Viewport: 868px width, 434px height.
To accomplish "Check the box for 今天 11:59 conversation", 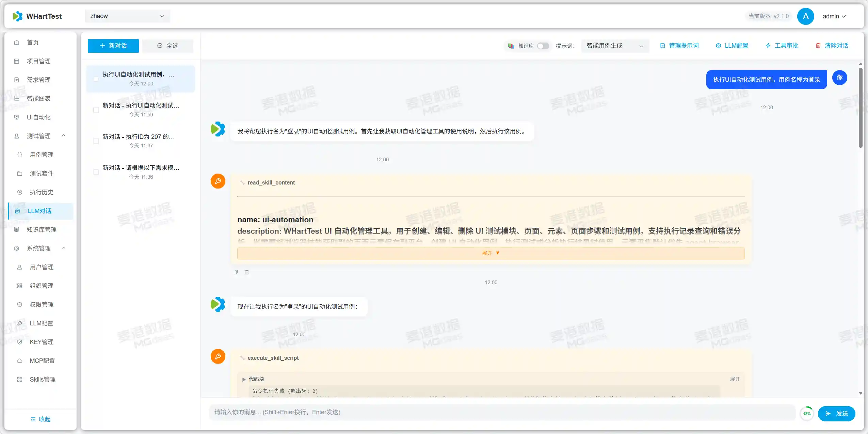I will 96,110.
